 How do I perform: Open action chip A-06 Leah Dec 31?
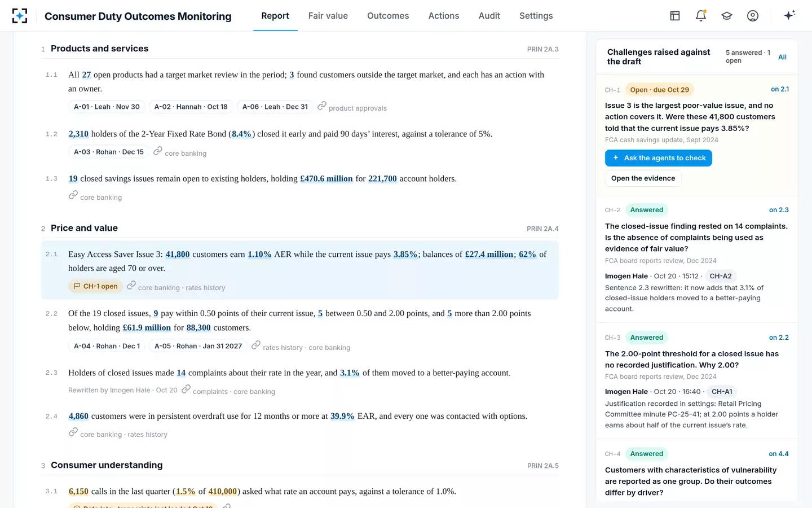[275, 107]
